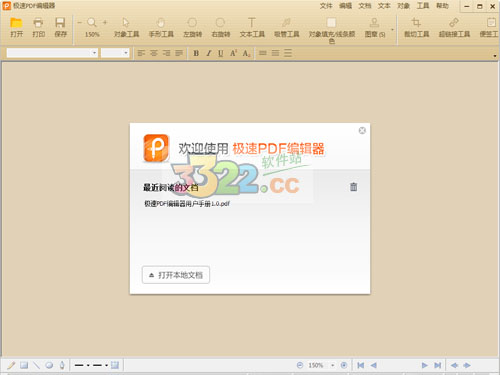Clear recent documents with the trash icon

click(x=353, y=187)
